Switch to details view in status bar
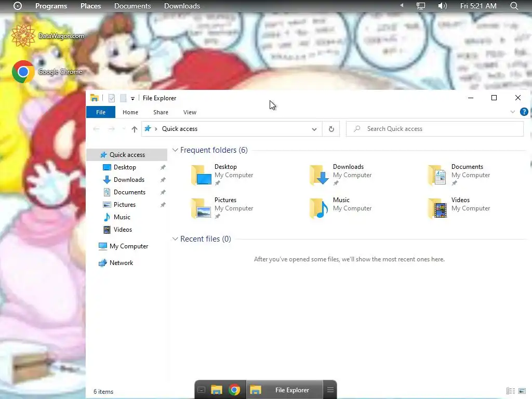 coord(511,391)
